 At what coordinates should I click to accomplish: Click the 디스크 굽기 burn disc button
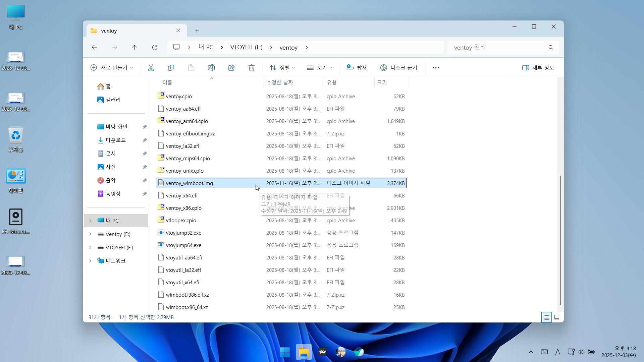(x=399, y=68)
